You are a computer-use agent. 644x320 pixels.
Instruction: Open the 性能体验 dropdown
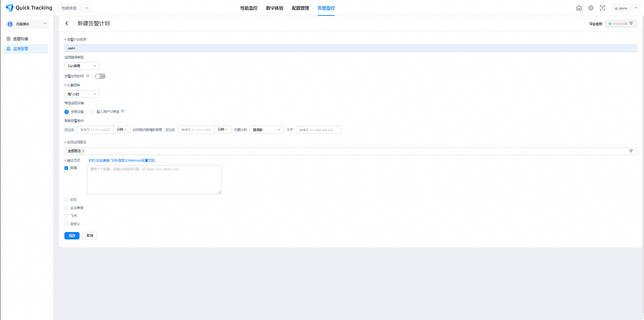click(x=75, y=8)
